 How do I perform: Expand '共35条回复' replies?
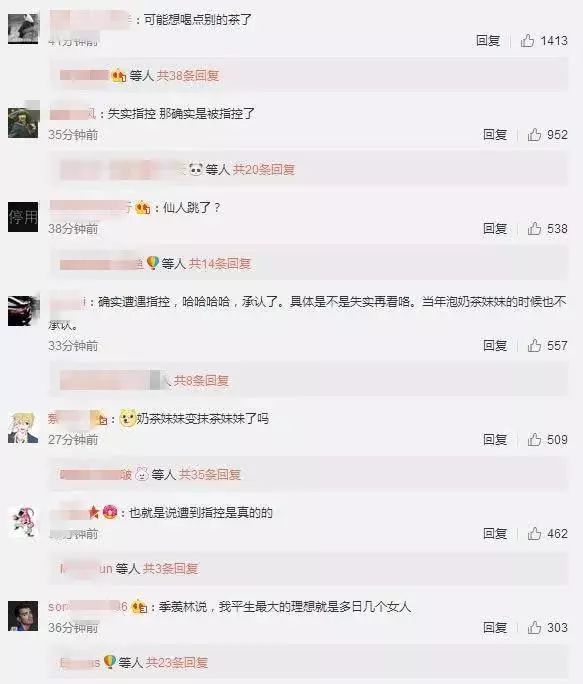[x=210, y=474]
